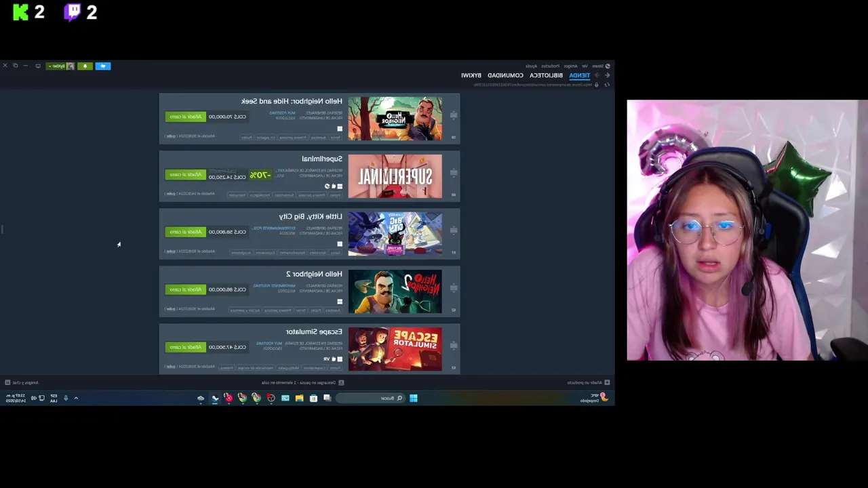Click the ESP language indicator

pos(54,398)
